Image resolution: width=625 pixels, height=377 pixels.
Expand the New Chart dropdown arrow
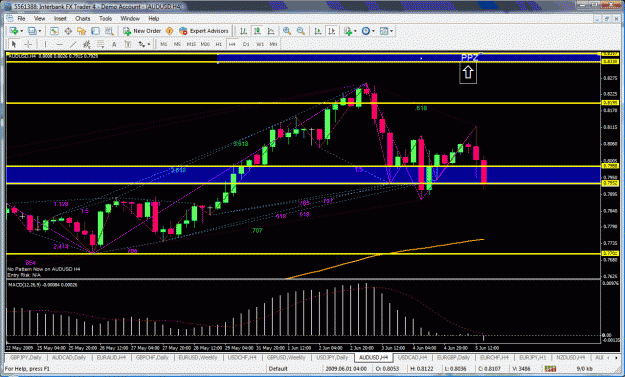pos(21,31)
